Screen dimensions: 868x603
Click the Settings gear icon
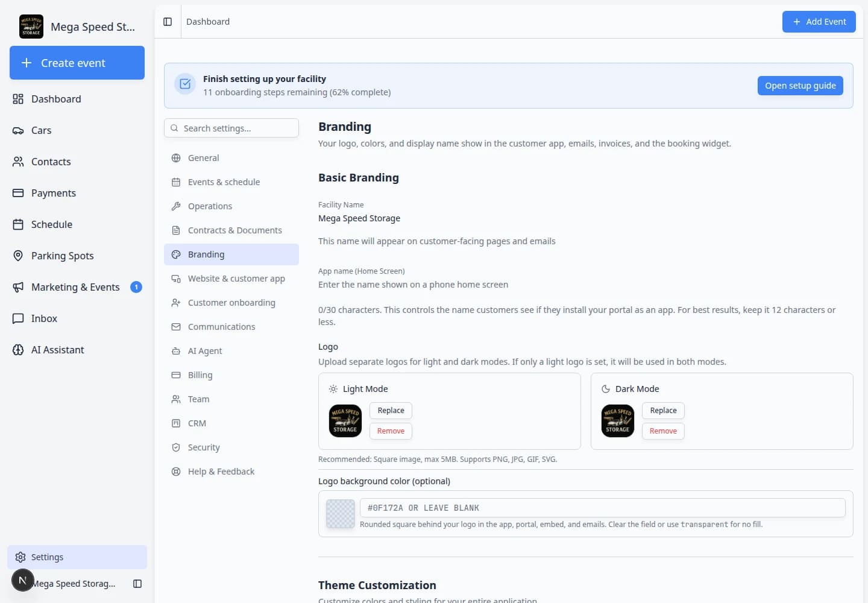coord(20,557)
